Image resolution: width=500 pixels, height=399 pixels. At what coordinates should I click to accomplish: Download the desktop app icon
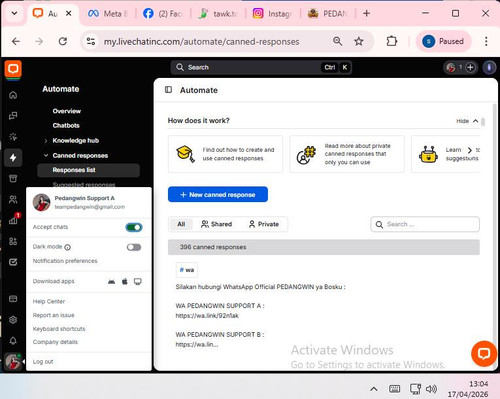138,282
